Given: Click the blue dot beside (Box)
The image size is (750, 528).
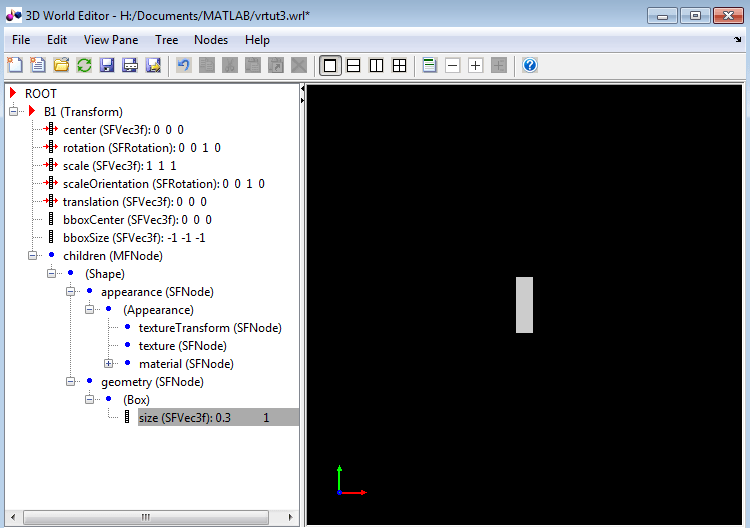Looking at the screenshot, I should [109, 398].
